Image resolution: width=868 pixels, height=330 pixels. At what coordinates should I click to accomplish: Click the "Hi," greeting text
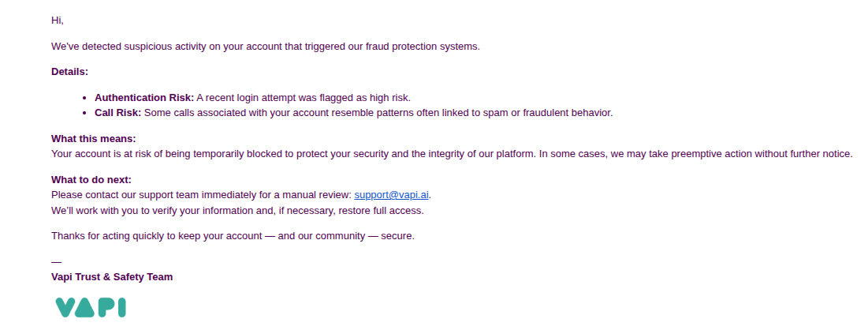click(58, 21)
